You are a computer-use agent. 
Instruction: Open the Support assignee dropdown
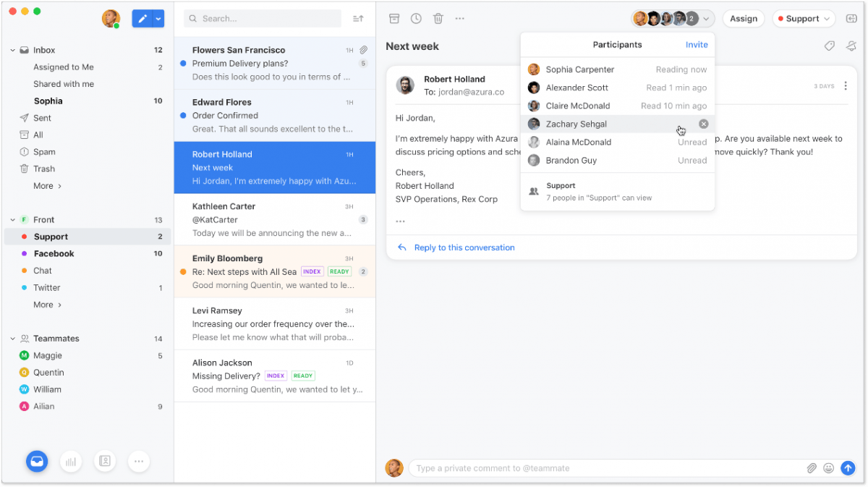tap(804, 18)
